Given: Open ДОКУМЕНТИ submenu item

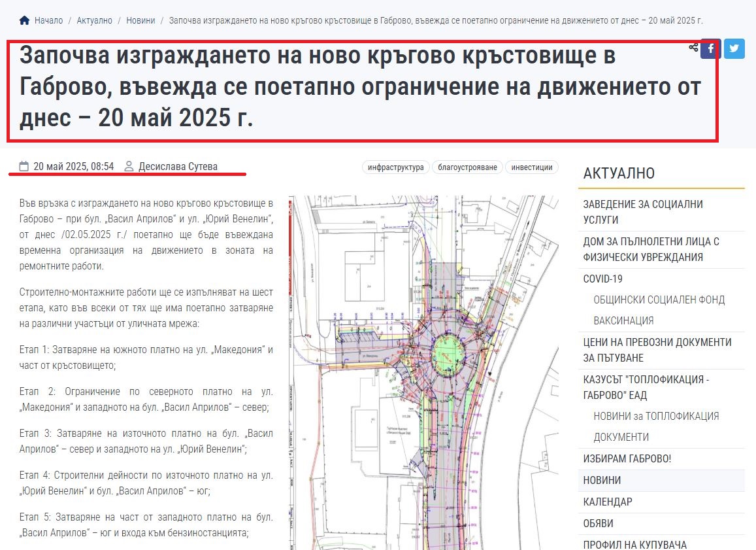Looking at the screenshot, I should pyautogui.click(x=621, y=437).
